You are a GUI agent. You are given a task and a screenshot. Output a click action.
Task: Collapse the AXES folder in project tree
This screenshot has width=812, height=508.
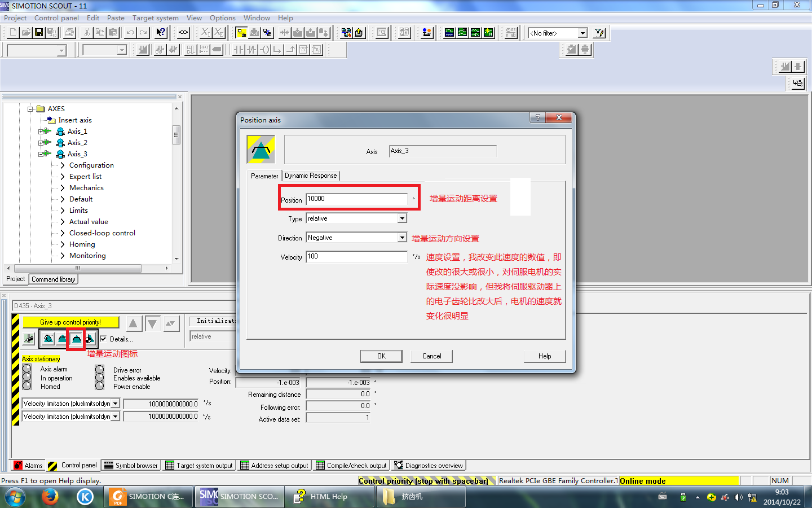tap(30, 109)
